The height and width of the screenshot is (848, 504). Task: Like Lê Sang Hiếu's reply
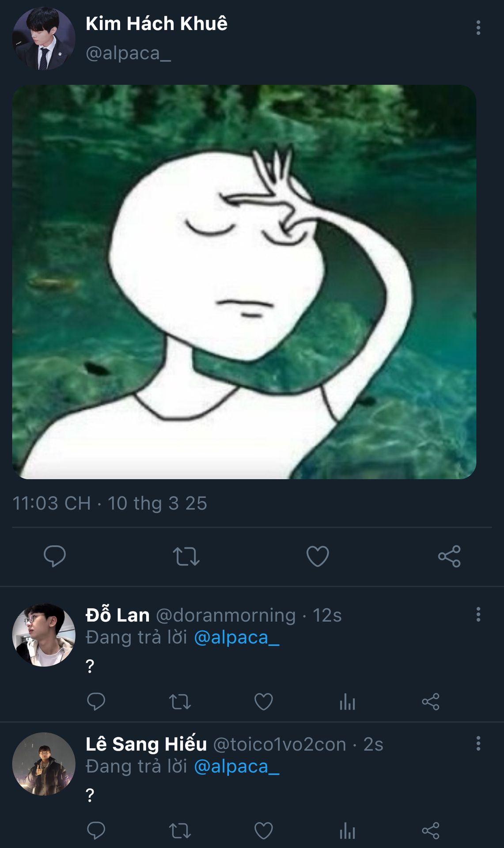[x=264, y=831]
